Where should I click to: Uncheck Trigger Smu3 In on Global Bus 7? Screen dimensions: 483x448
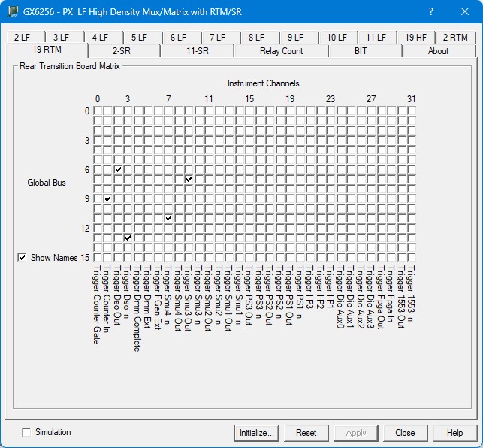(189, 180)
